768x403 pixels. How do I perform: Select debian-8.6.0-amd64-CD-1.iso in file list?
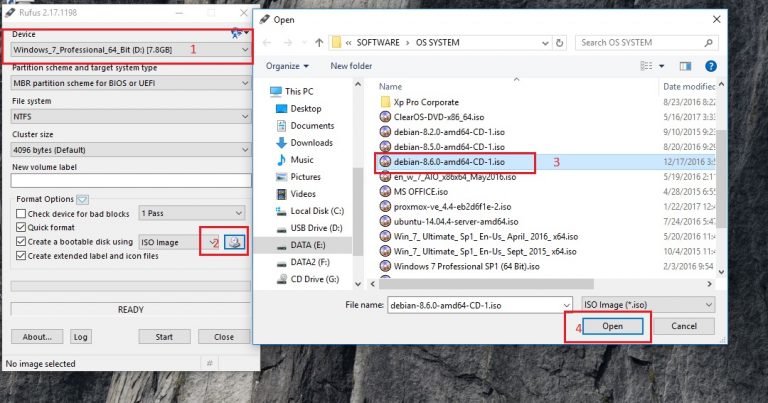point(442,162)
